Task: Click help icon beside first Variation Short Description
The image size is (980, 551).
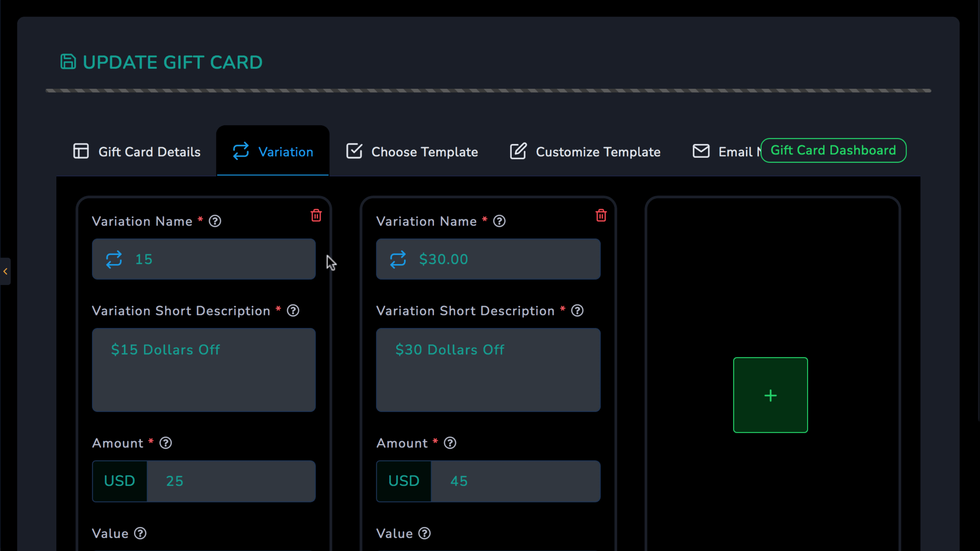Action: [293, 311]
